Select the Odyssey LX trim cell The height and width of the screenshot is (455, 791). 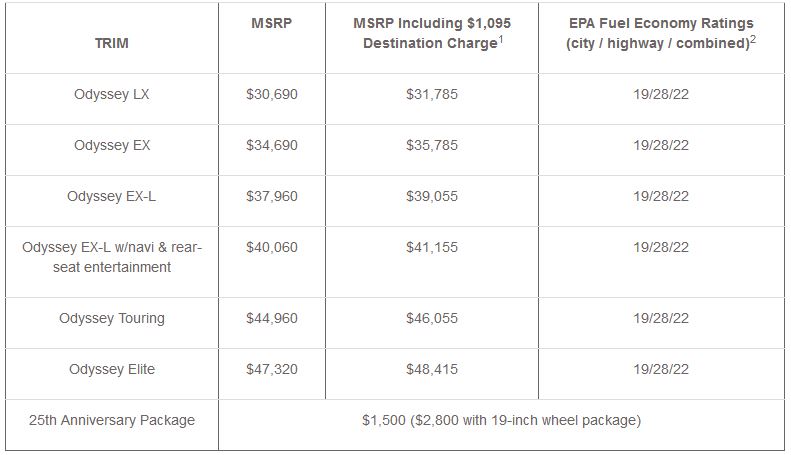112,95
